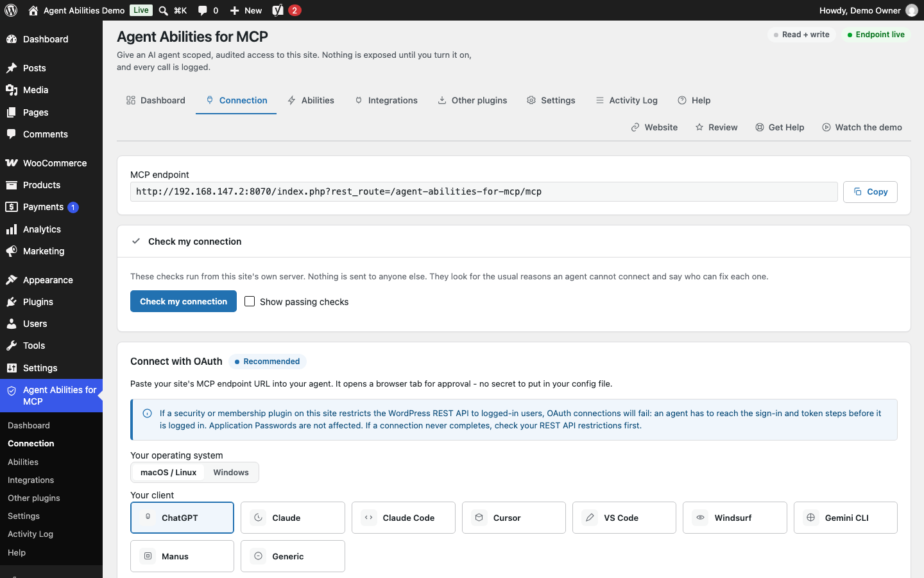Open the search magnifier in admin bar
Viewport: 924px width, 578px height.
(x=164, y=10)
